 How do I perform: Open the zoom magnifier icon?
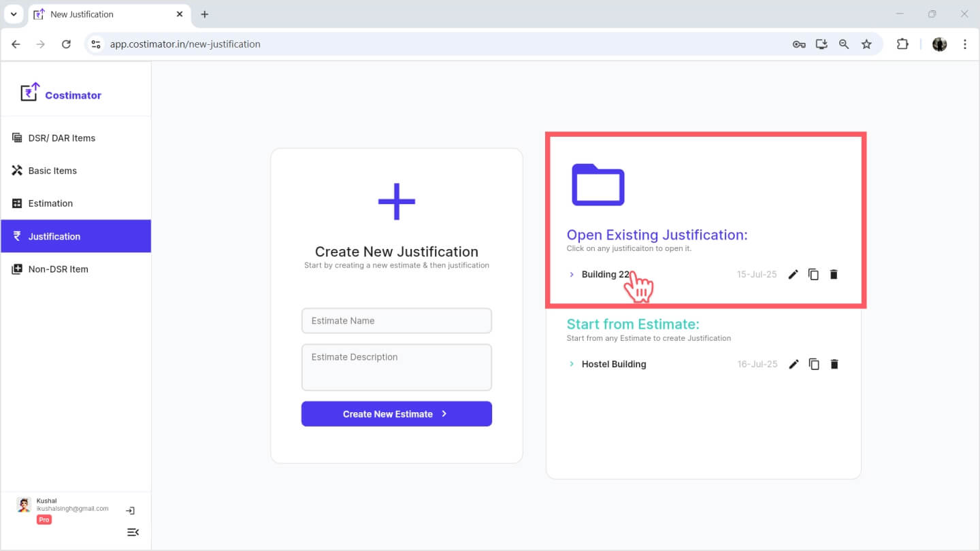pyautogui.click(x=844, y=44)
